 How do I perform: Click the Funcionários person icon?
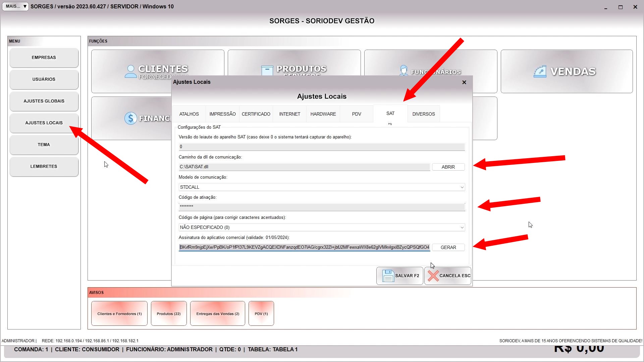[404, 70]
